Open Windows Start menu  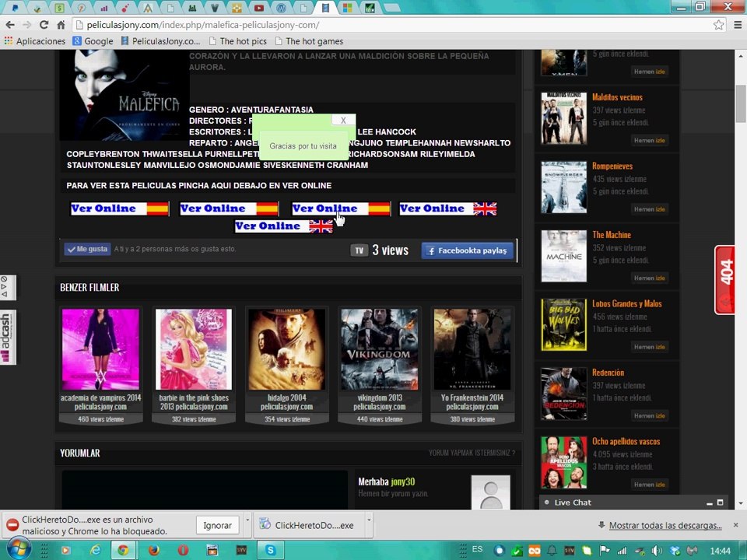pos(18,550)
